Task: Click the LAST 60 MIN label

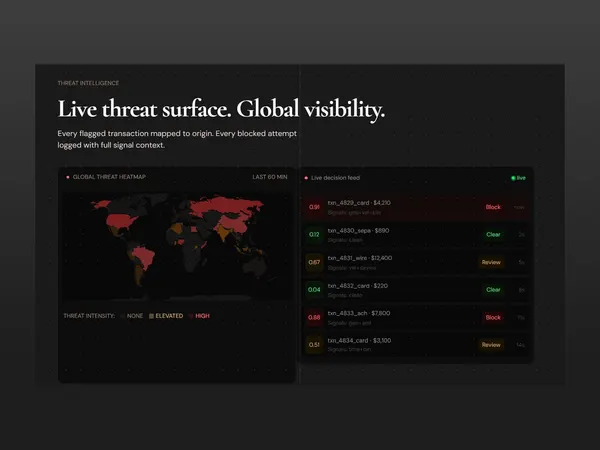Action: 270,177
